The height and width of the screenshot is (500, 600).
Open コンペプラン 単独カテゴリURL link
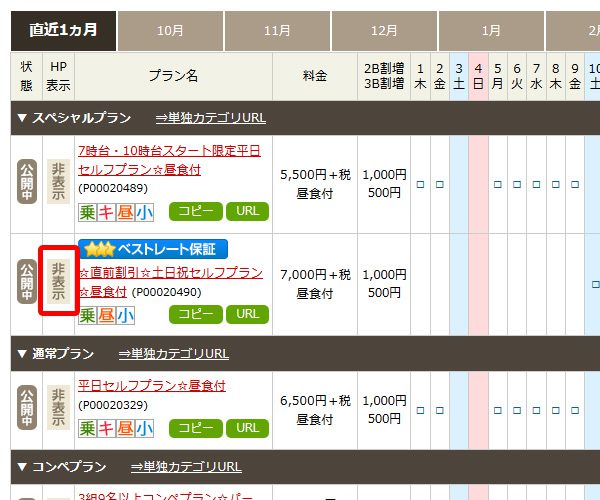tap(186, 467)
